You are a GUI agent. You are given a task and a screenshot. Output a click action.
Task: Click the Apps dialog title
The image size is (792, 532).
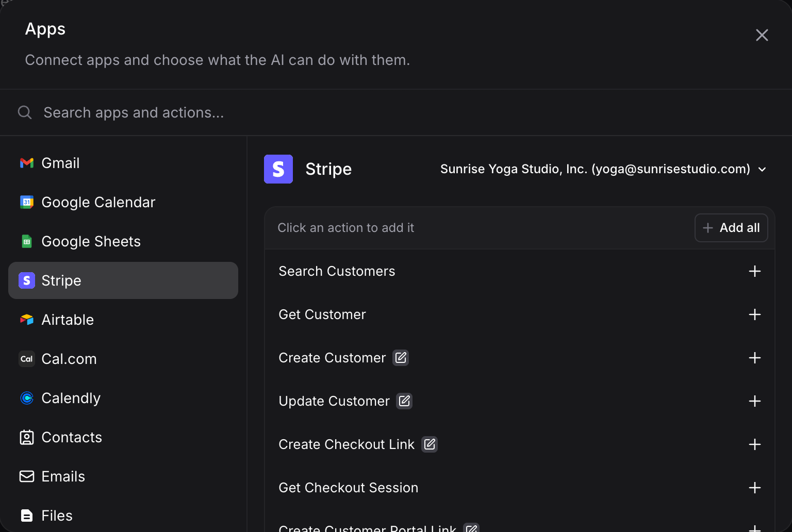point(45,29)
